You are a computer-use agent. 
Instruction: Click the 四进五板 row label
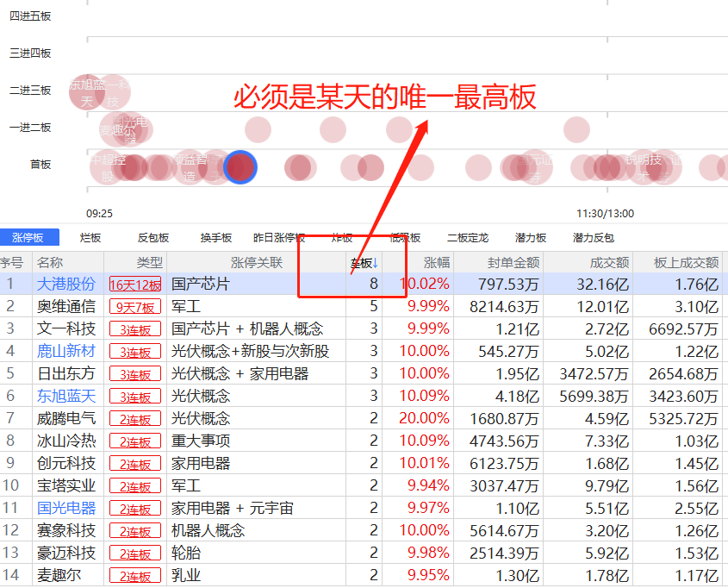[x=30, y=16]
